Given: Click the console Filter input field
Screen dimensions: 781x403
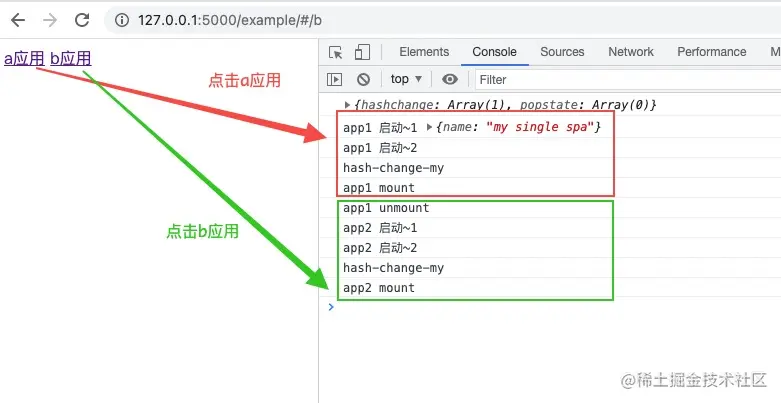Looking at the screenshot, I should coord(628,80).
